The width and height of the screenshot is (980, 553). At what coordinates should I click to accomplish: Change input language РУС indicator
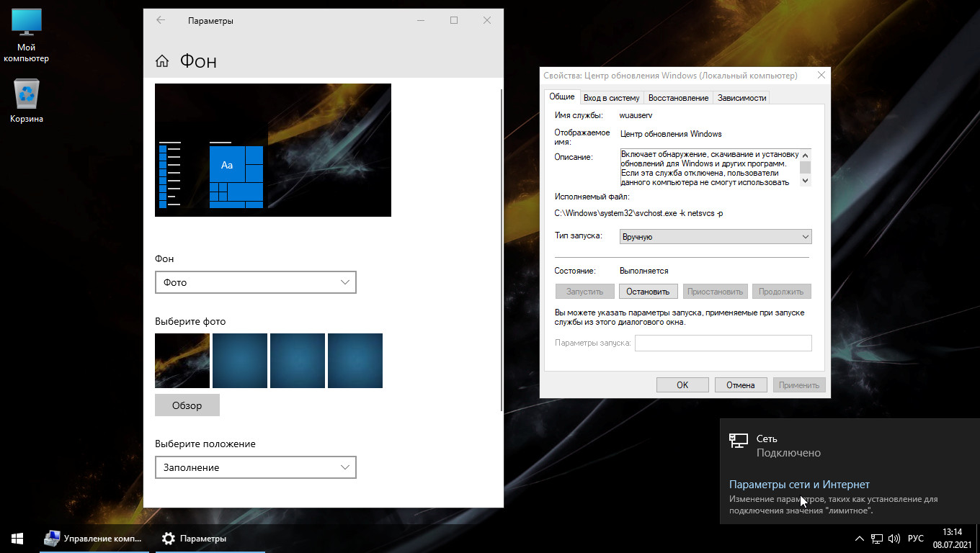pyautogui.click(x=915, y=538)
